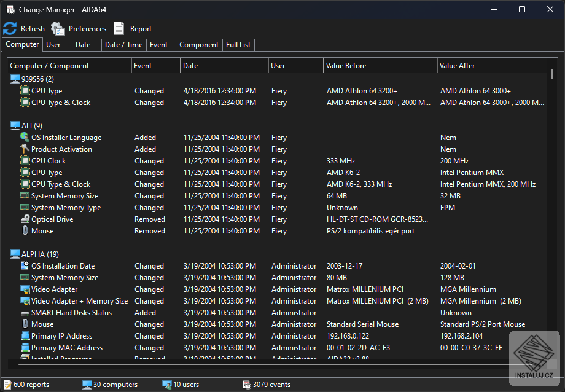Click the '00-01-02-2D-AC-F3' MAC value

[x=358, y=348]
